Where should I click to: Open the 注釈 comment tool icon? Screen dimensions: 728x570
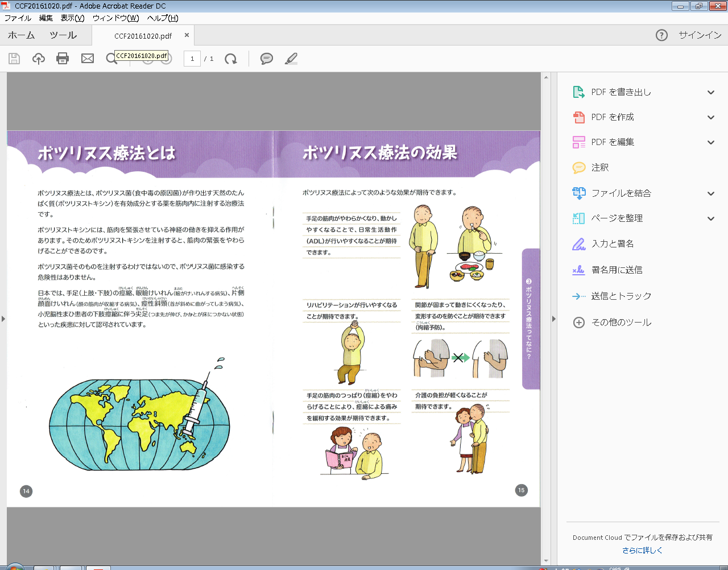click(578, 168)
